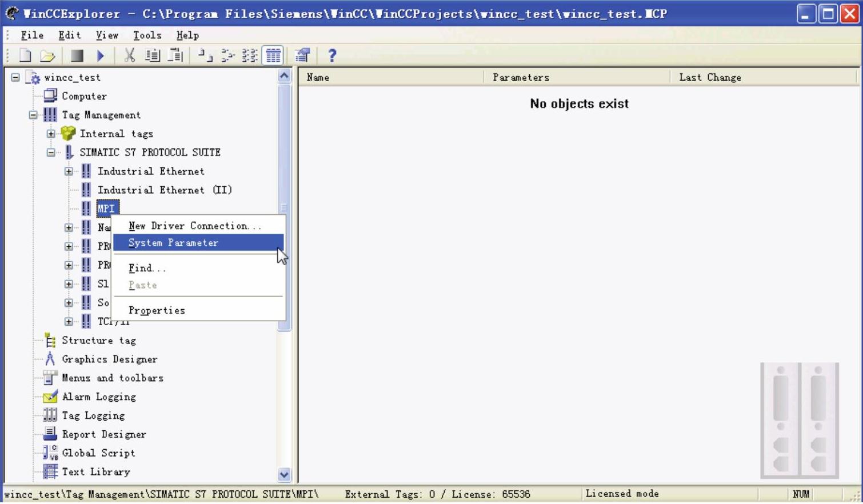This screenshot has width=863, height=504.
Task: Sort by the Last Change column header
Action: (764, 77)
